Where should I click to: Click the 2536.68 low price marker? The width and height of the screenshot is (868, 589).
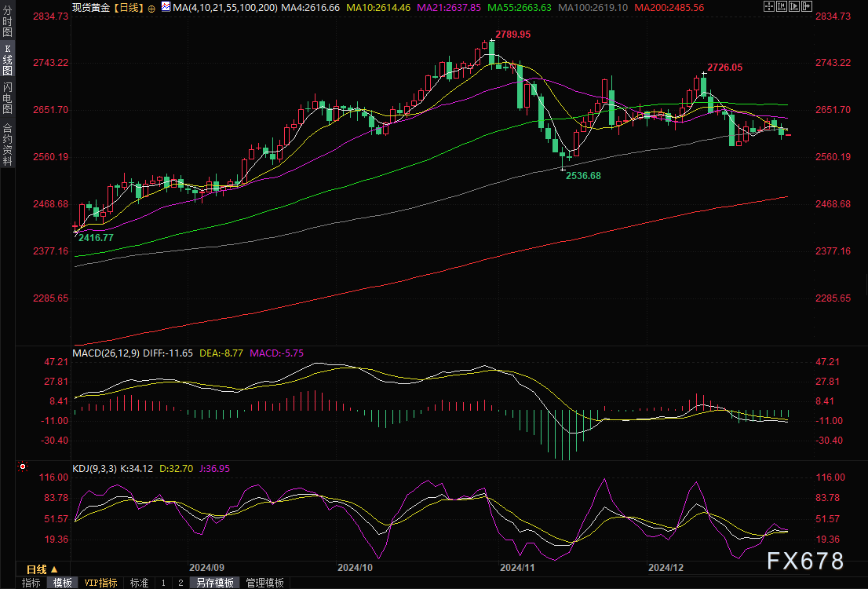coord(583,175)
